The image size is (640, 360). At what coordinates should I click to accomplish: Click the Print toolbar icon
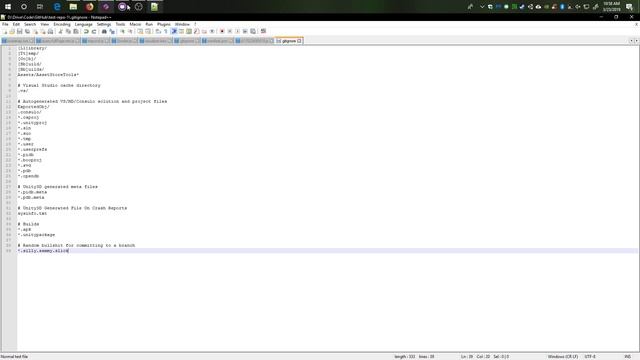coord(50,31)
